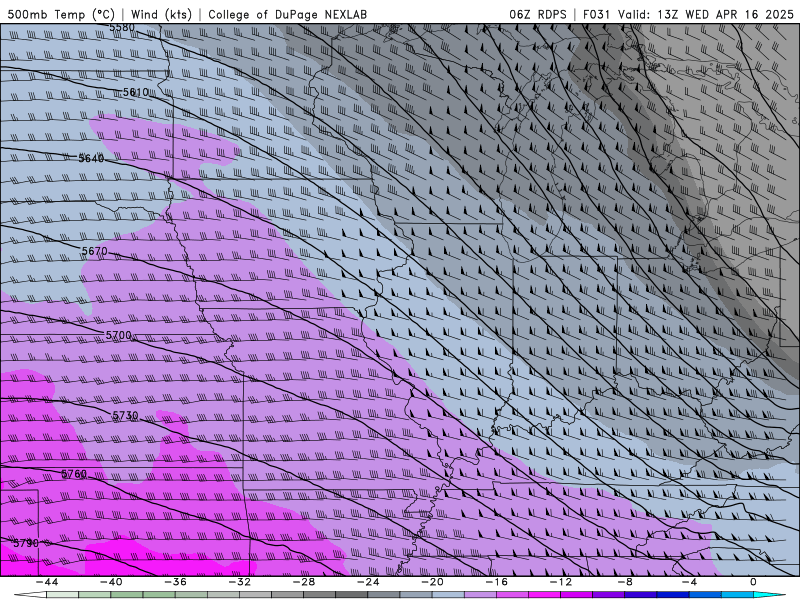
Task: Click the -24 colorbar tick label
Action: 368,582
